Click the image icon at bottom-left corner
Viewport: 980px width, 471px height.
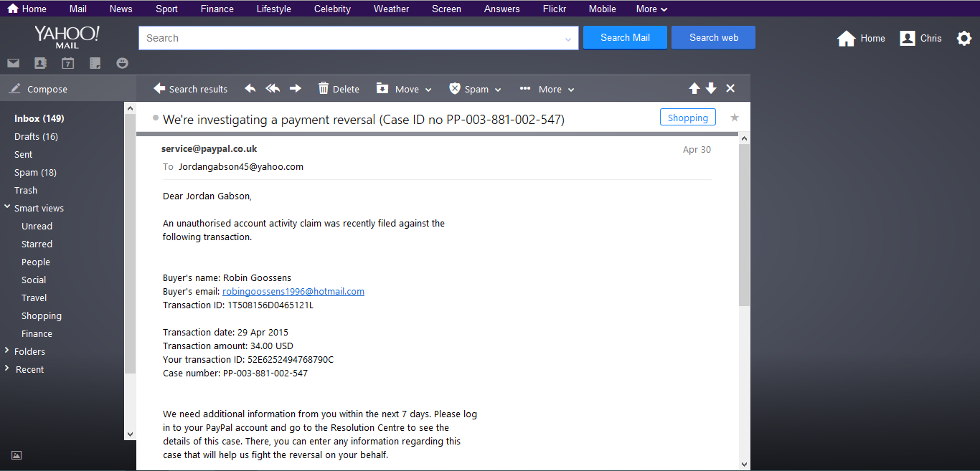point(17,455)
